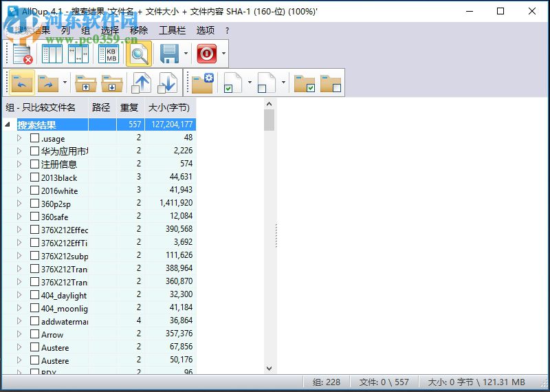
Task: Check the Arrow group checkbox
Action: pyautogui.click(x=34, y=334)
